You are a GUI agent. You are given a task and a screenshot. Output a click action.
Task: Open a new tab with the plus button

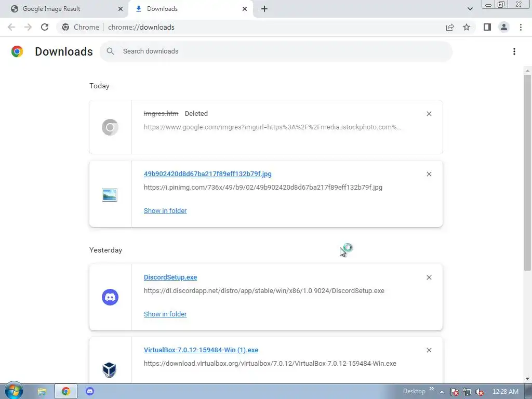(x=264, y=9)
